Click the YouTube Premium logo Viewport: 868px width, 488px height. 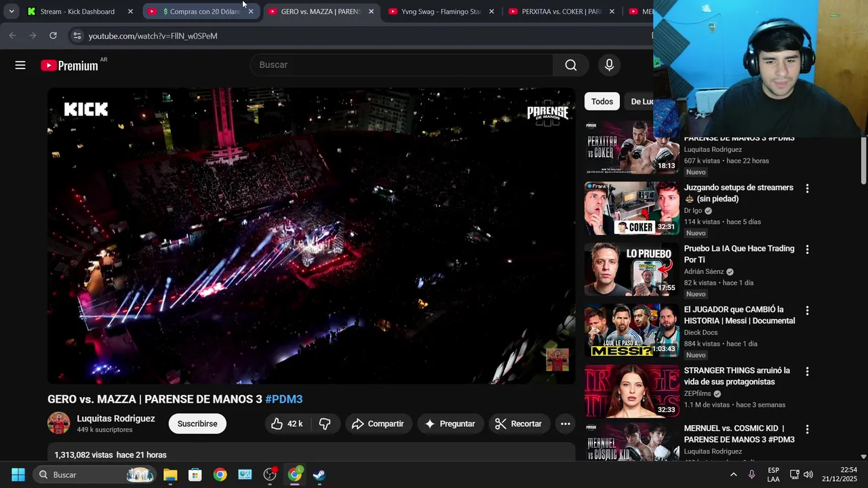(70, 66)
